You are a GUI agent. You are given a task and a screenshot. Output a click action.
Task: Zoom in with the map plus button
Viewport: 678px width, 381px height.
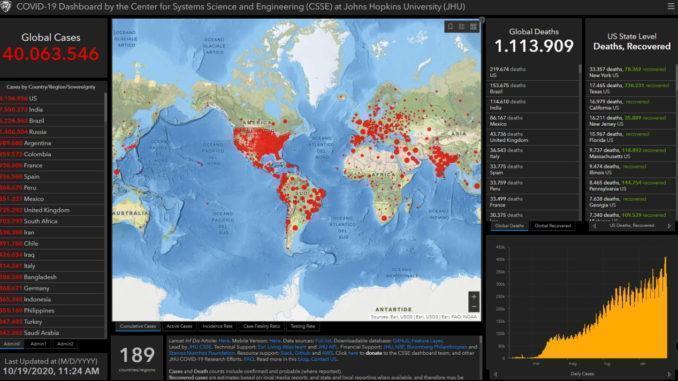click(x=474, y=297)
